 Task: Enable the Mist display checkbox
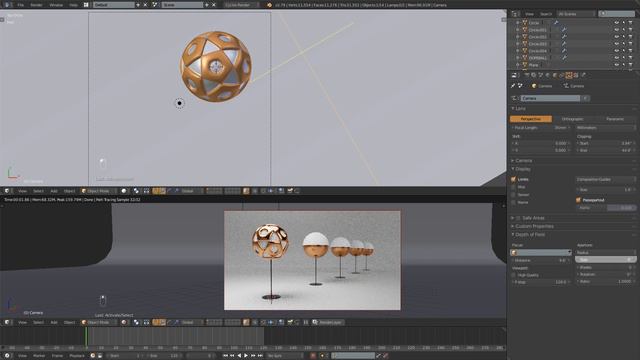(513, 187)
